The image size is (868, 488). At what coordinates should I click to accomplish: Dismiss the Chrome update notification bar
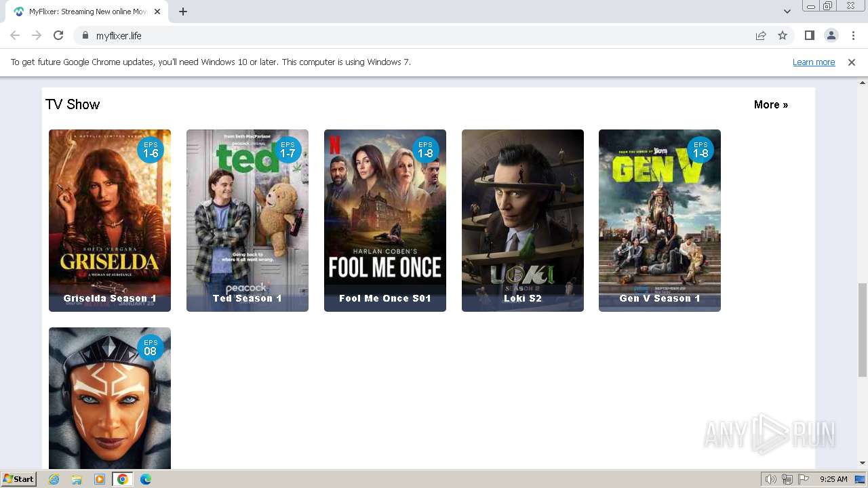tap(852, 62)
